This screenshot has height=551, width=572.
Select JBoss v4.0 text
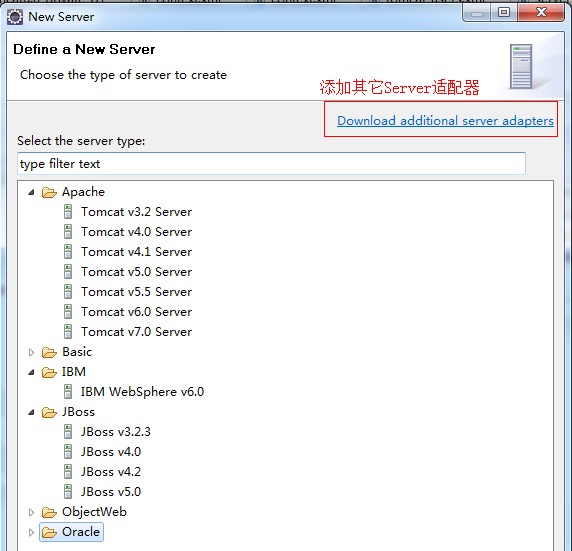[111, 452]
